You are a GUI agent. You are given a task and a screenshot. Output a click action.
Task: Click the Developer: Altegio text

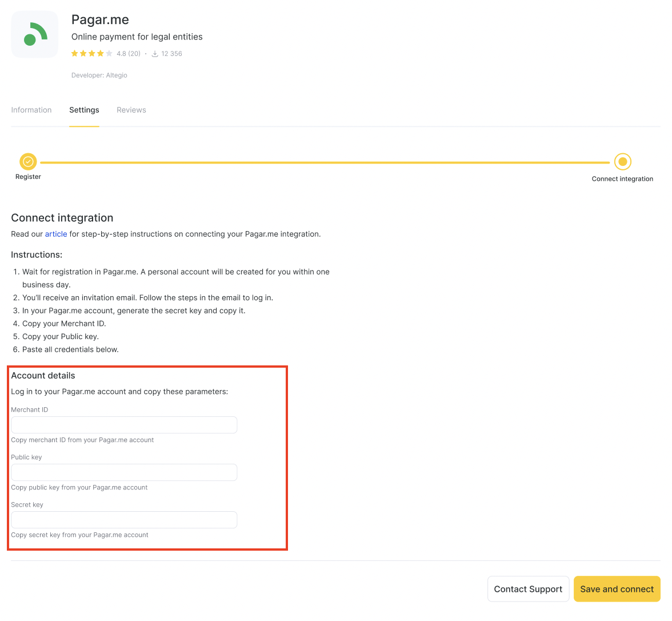[x=99, y=75]
